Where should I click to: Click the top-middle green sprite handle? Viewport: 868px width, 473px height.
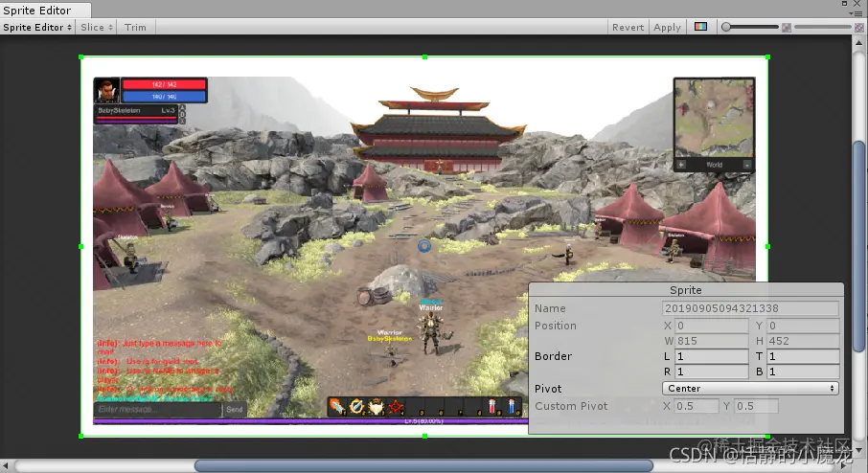click(x=424, y=57)
